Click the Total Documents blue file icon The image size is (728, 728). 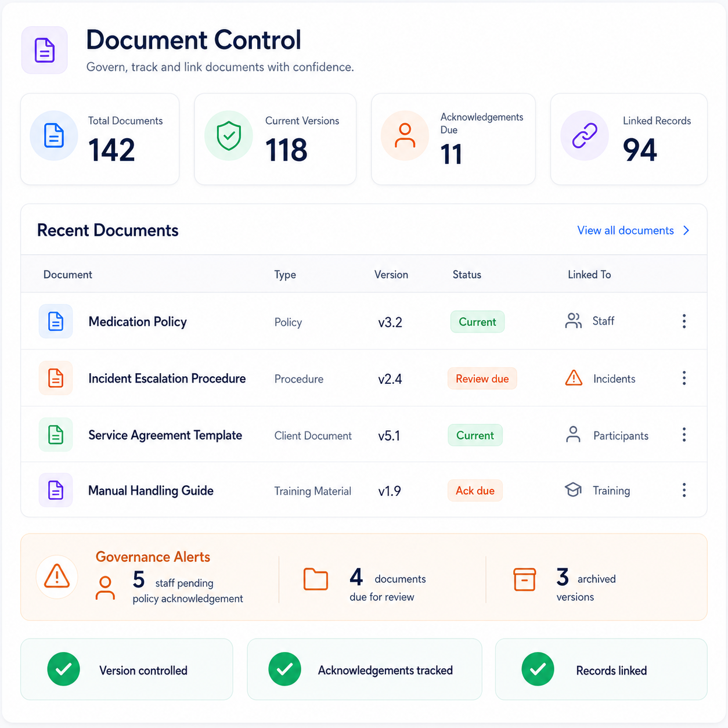54,136
